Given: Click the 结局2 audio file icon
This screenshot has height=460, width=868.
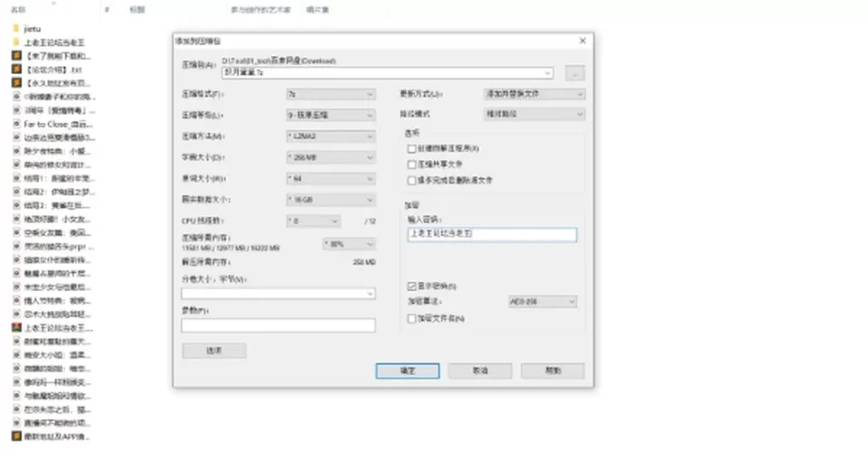Looking at the screenshot, I should tap(16, 192).
